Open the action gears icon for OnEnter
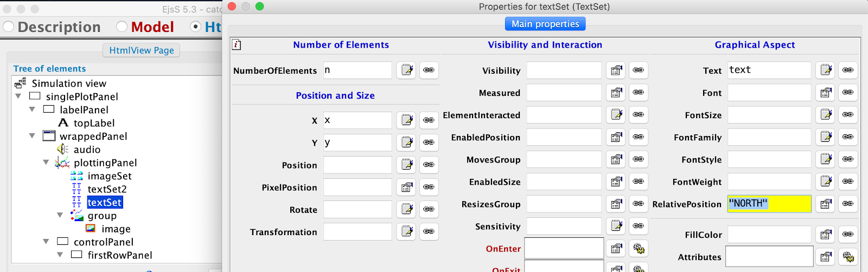868x272 pixels. (x=639, y=249)
